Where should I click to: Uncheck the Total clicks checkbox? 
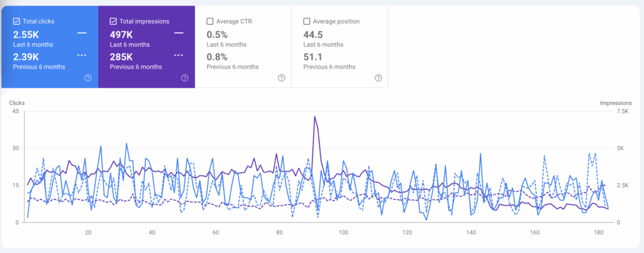click(16, 21)
